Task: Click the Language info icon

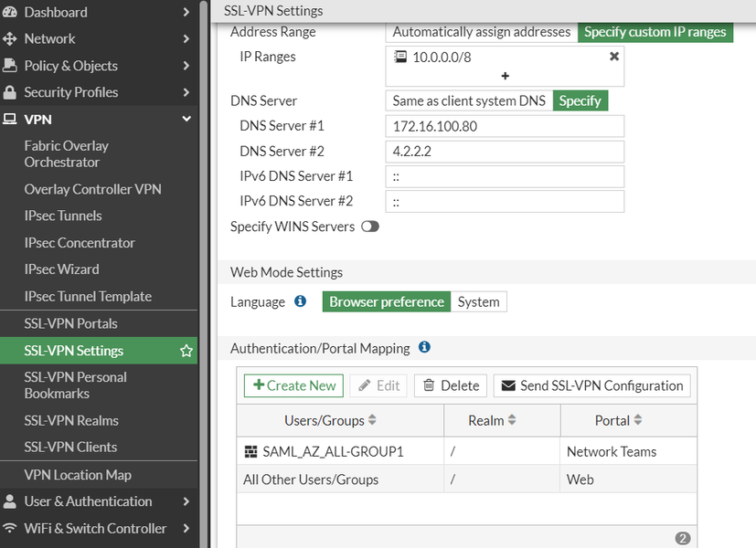Action: (x=300, y=301)
